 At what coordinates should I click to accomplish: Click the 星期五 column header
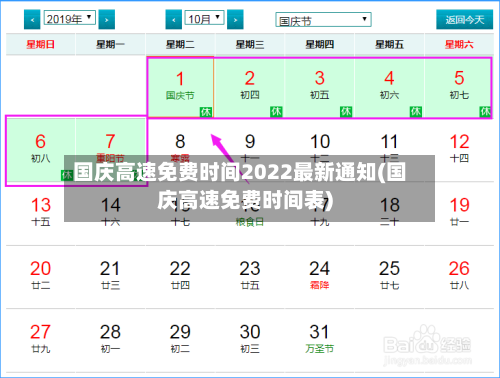click(389, 44)
